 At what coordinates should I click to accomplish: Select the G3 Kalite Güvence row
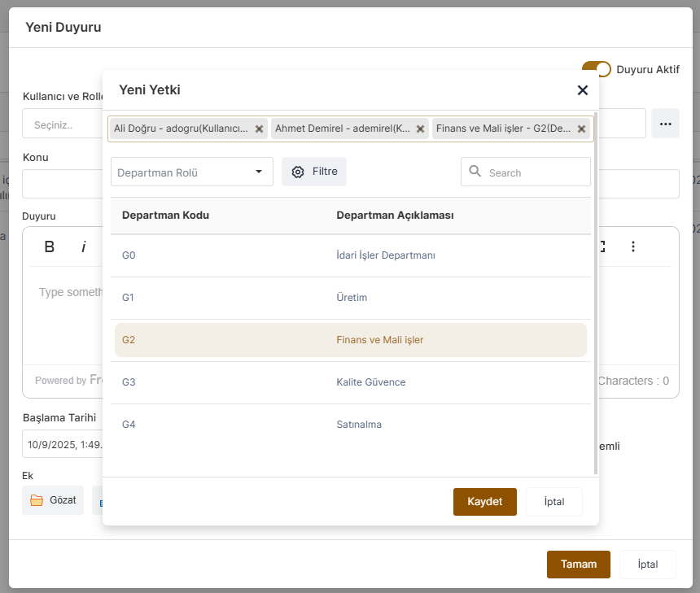point(350,382)
